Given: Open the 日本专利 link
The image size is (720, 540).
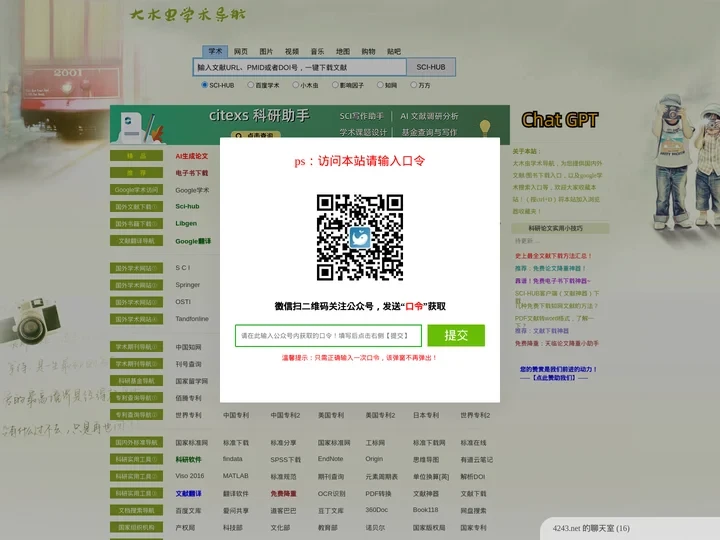Looking at the screenshot, I should 426,415.
